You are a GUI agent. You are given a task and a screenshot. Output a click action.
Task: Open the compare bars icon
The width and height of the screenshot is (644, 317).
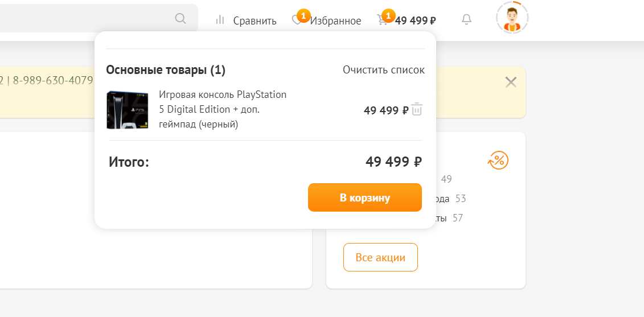(x=220, y=20)
